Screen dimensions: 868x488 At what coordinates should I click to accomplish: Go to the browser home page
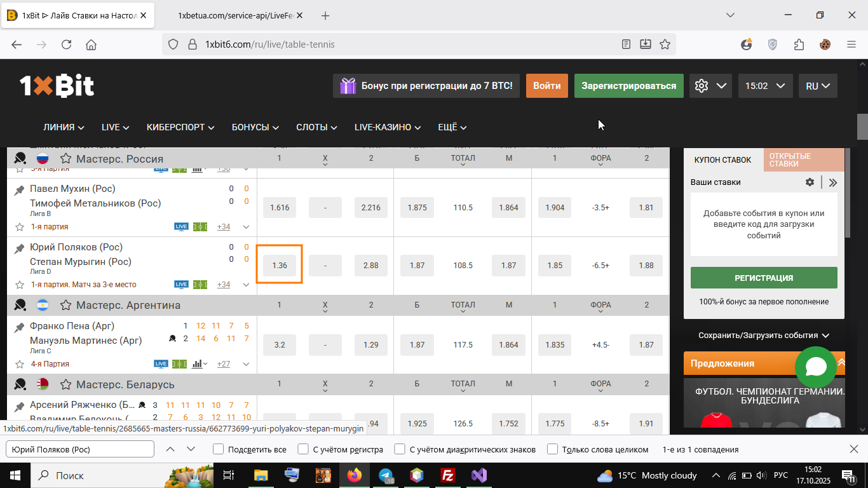tap(91, 44)
